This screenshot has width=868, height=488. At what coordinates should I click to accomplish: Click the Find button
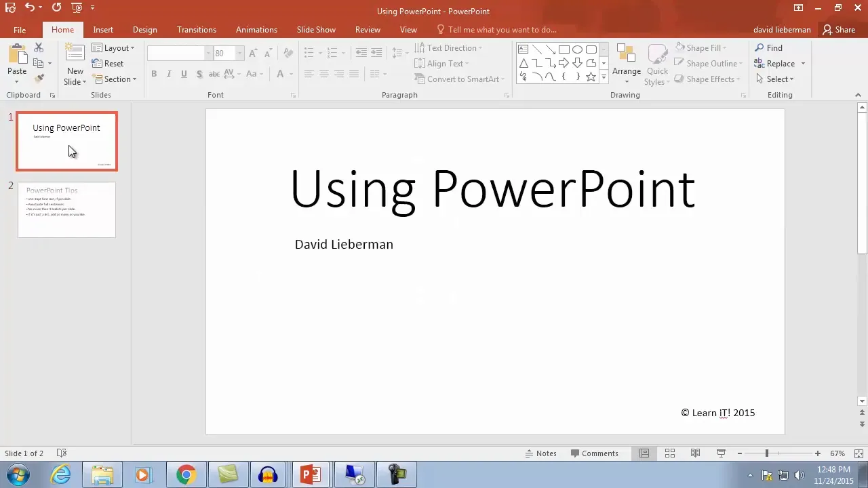click(x=768, y=48)
